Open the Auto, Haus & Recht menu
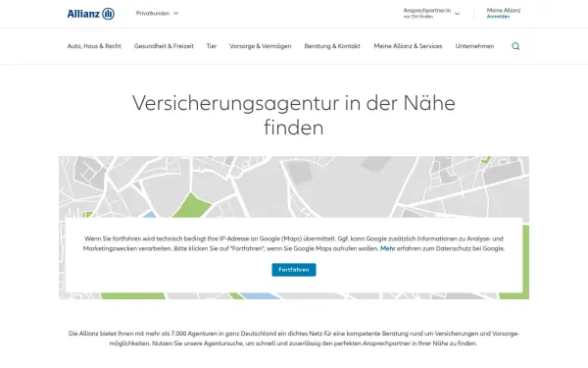This screenshot has width=588, height=368. (94, 46)
